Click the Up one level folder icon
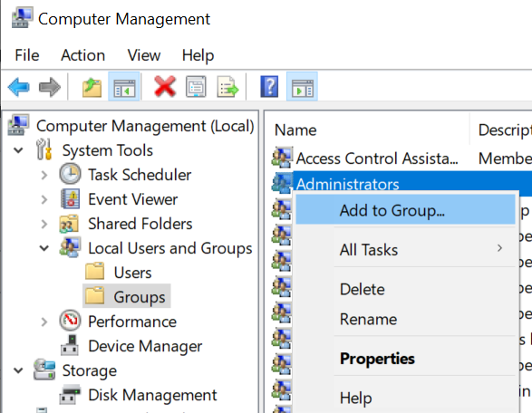 (x=92, y=87)
